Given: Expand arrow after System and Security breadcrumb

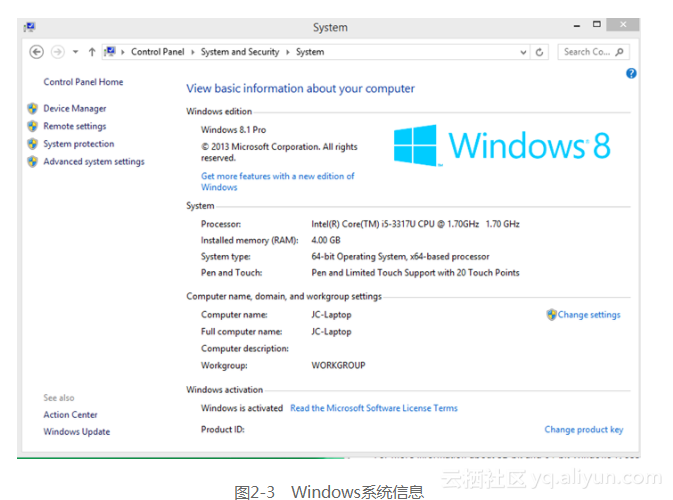Looking at the screenshot, I should tap(288, 52).
